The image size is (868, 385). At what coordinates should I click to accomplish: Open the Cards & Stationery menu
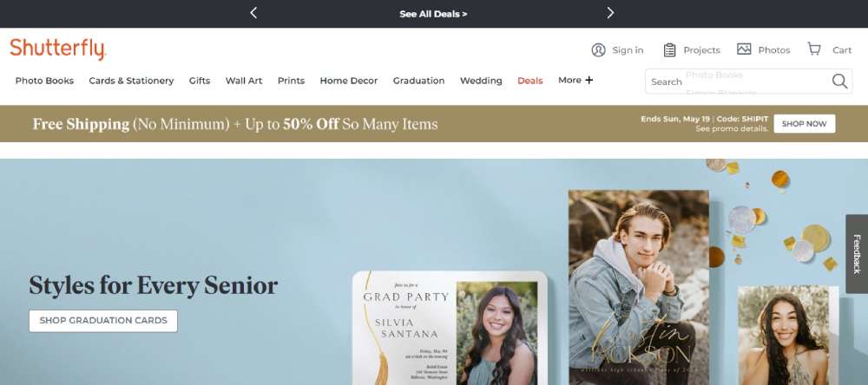[131, 81]
